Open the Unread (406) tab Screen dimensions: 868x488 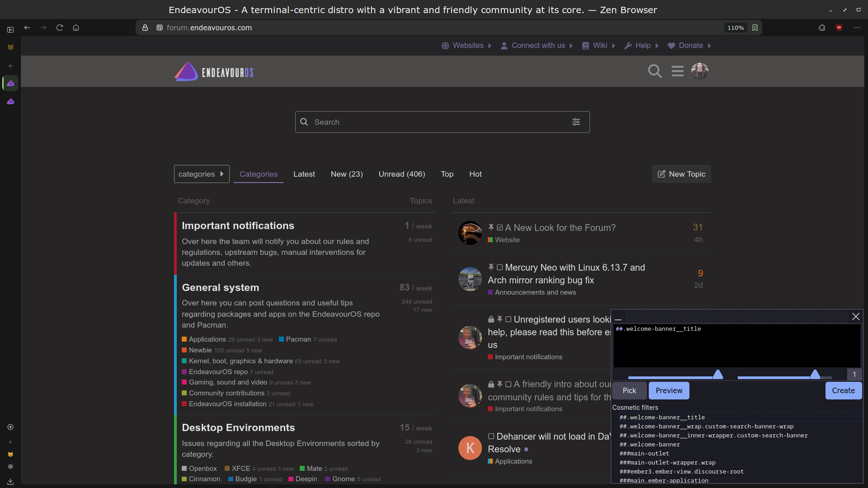[x=402, y=174]
